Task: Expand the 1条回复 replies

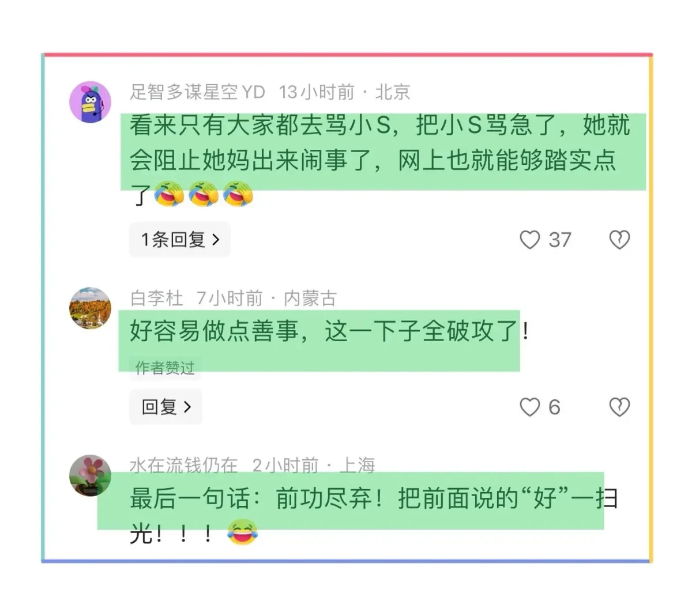Action: point(180,239)
